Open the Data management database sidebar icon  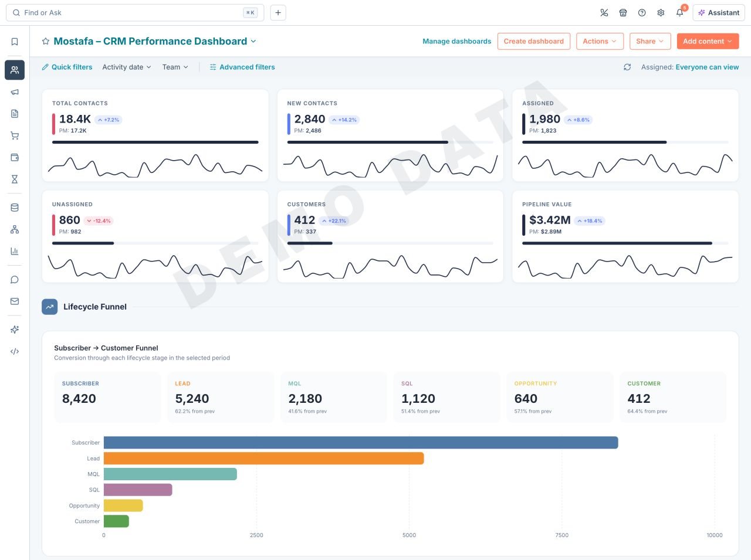pyautogui.click(x=15, y=208)
